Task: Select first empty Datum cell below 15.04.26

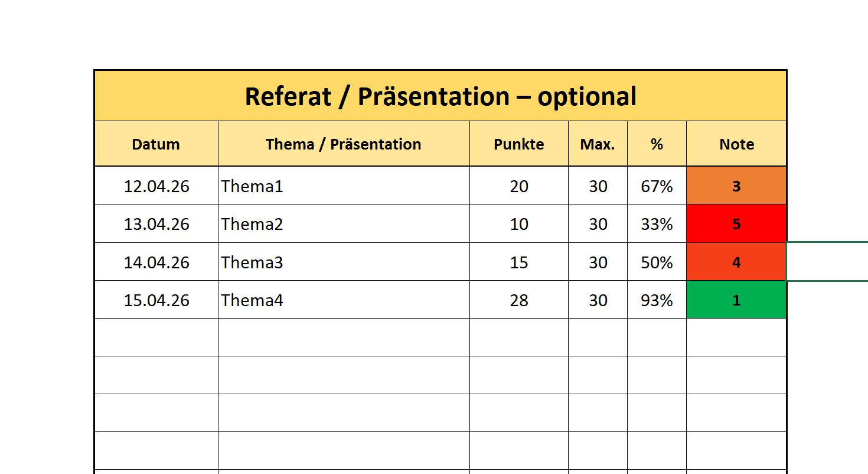Action: [x=156, y=337]
